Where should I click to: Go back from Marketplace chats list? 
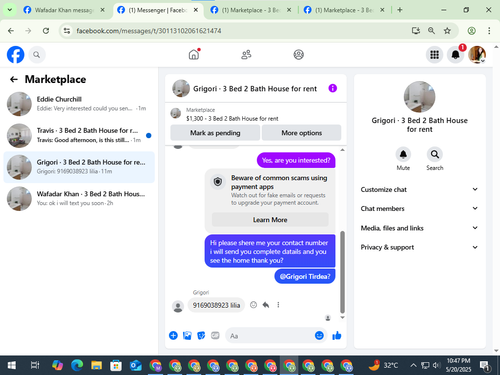tap(14, 79)
